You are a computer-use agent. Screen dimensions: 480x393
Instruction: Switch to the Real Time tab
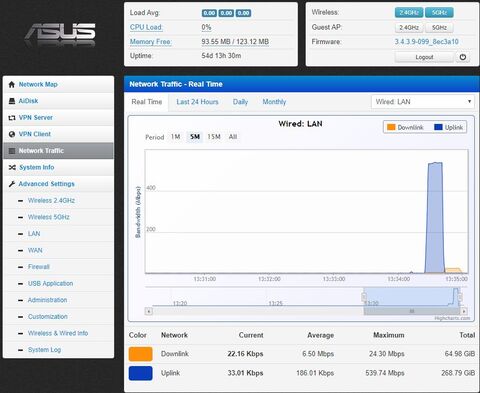[147, 102]
